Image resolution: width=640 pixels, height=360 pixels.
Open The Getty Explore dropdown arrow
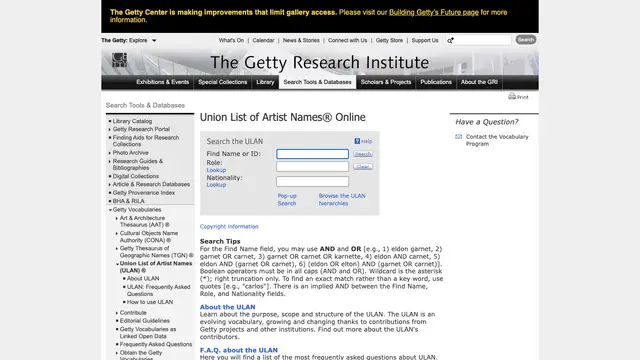click(x=154, y=40)
